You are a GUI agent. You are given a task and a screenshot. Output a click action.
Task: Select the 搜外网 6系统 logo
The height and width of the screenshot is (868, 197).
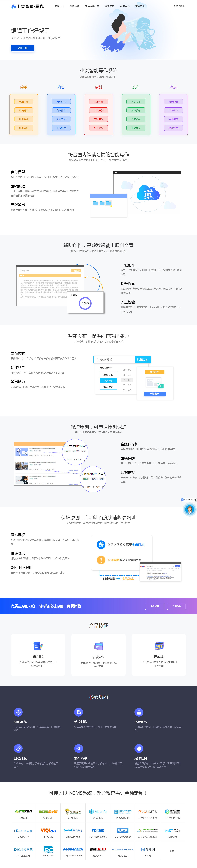(148, 849)
